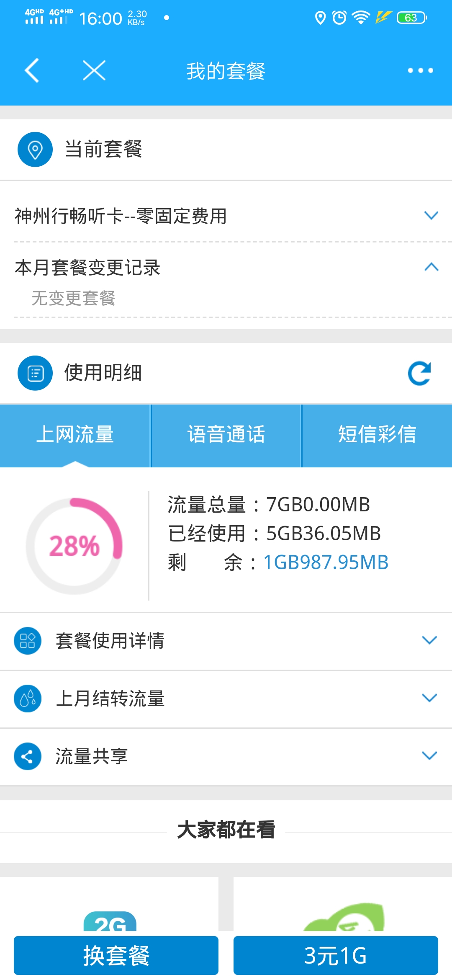Tap the 28% data usage ring
The height and width of the screenshot is (980, 452).
(74, 546)
